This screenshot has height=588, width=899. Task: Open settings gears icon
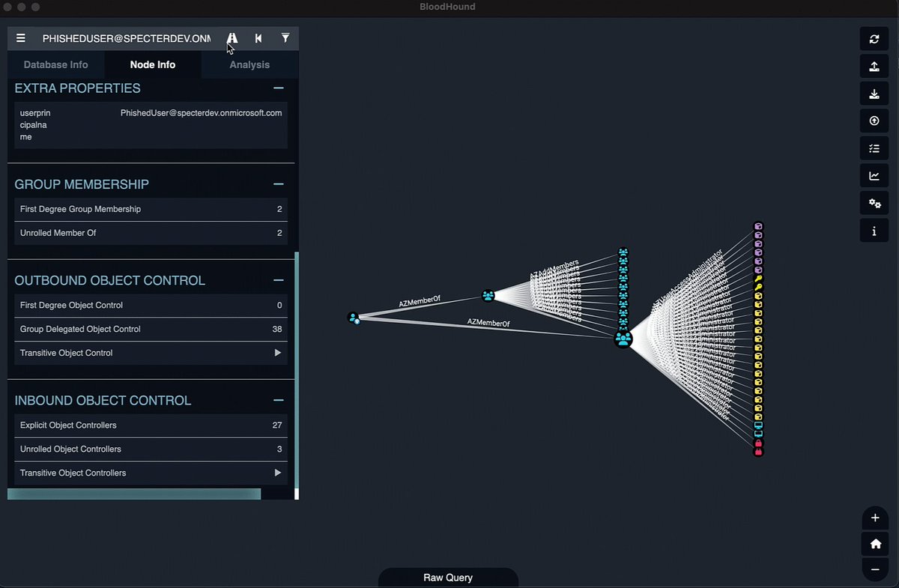click(x=874, y=203)
